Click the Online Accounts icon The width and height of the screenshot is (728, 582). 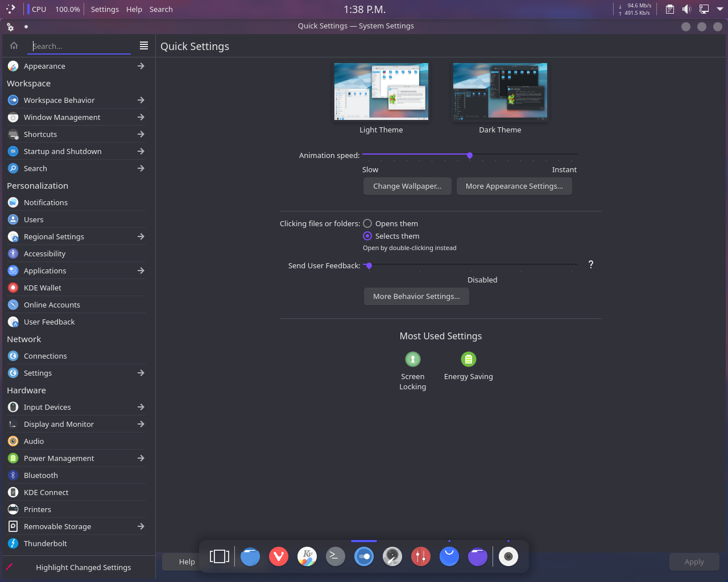tap(13, 305)
